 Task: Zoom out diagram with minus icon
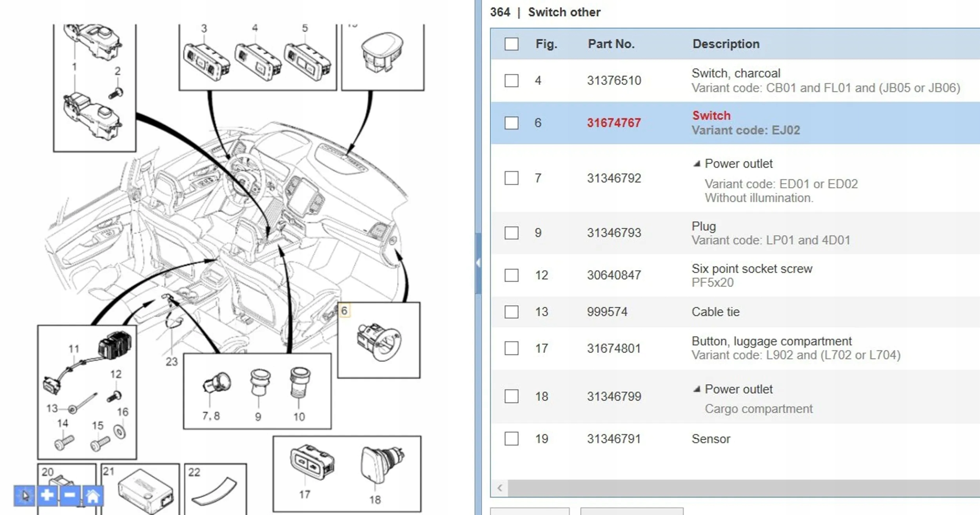(70, 495)
